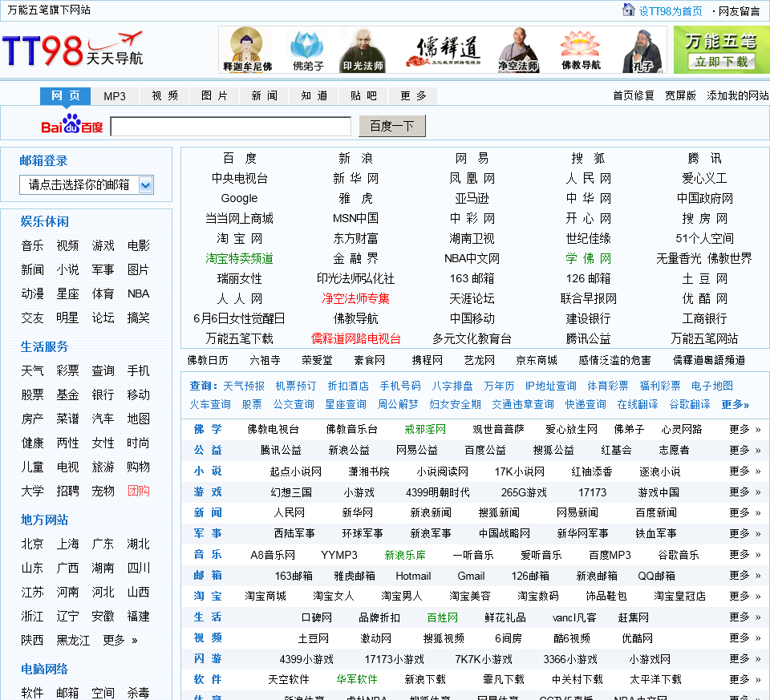Open the 孔子 portrait banner
The image size is (770, 700).
click(x=642, y=50)
